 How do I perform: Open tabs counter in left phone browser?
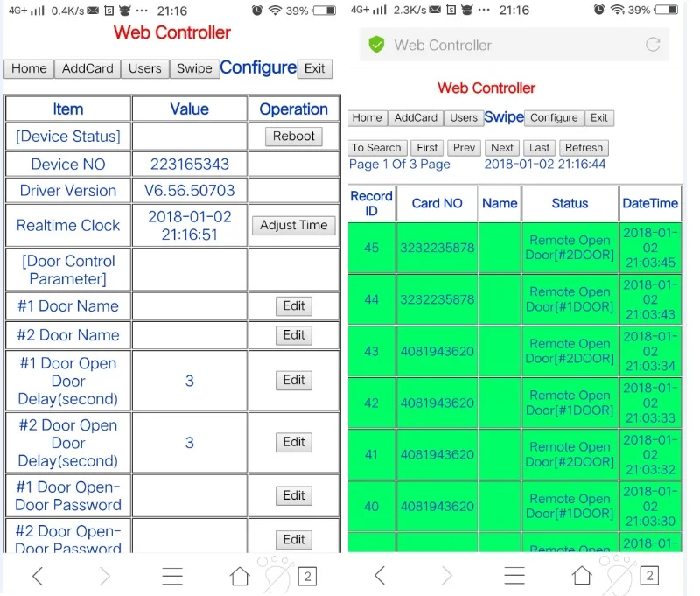pyautogui.click(x=307, y=577)
